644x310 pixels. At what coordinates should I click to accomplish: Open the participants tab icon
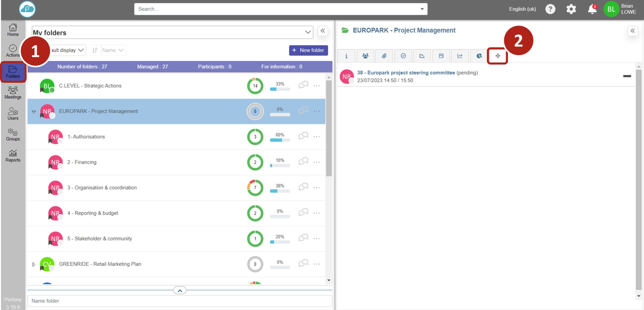pos(365,56)
